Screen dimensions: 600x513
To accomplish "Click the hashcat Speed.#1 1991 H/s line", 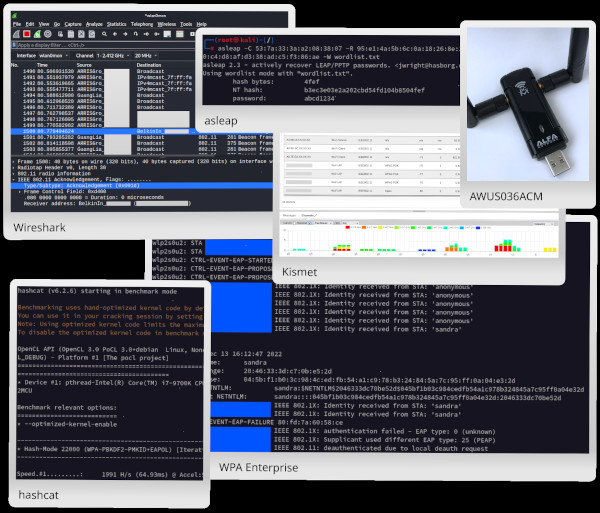I will click(x=110, y=474).
